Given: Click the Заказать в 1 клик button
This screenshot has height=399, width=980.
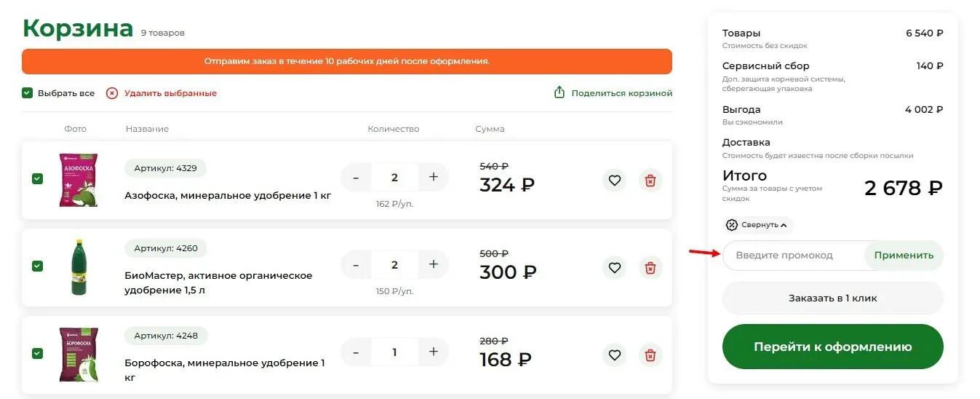Looking at the screenshot, I should coord(833,299).
